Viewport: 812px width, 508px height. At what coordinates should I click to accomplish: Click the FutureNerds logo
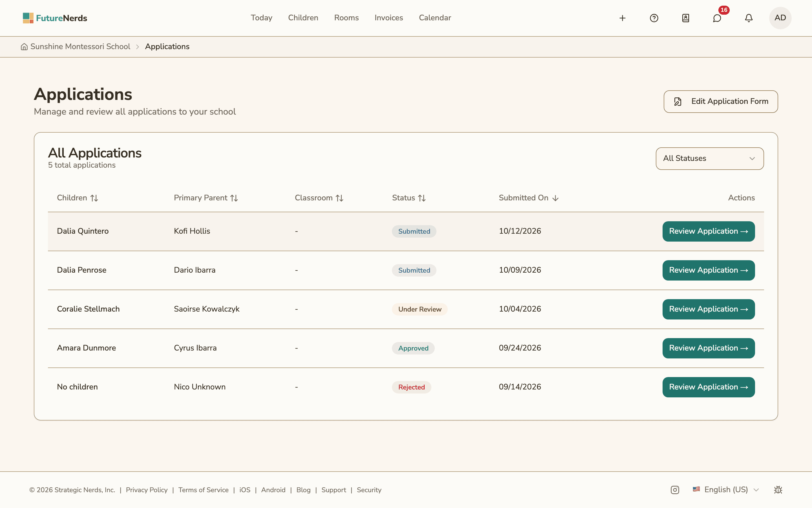point(55,18)
